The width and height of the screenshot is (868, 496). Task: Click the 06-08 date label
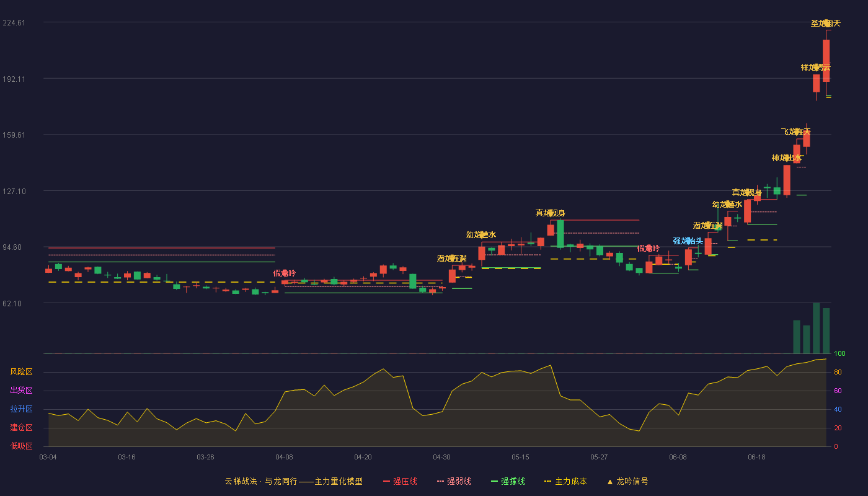tap(678, 457)
